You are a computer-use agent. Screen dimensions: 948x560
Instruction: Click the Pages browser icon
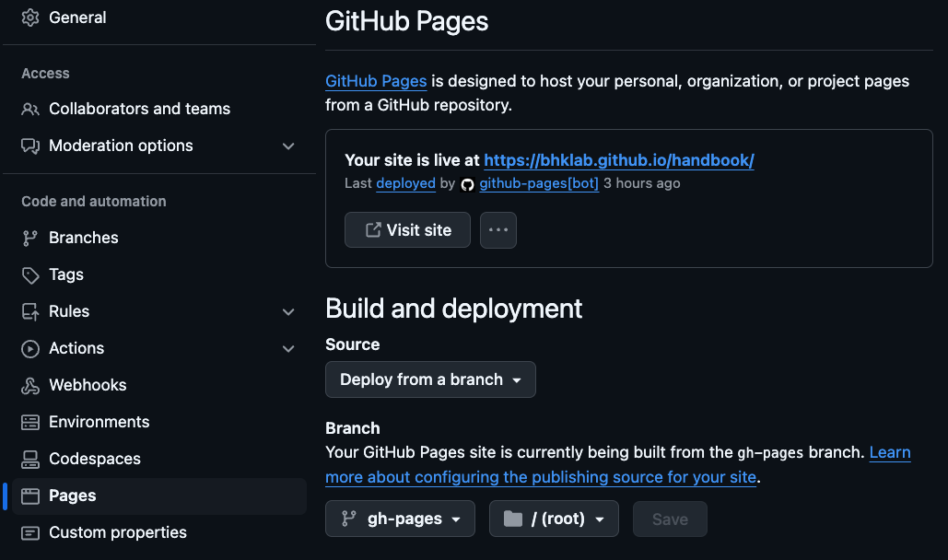[x=30, y=496]
